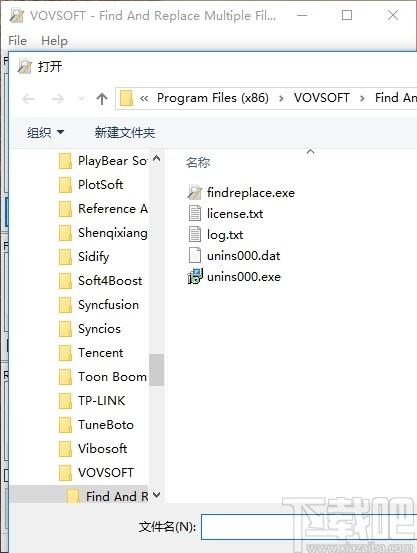Open the Help menu
The height and width of the screenshot is (553, 417).
point(54,41)
